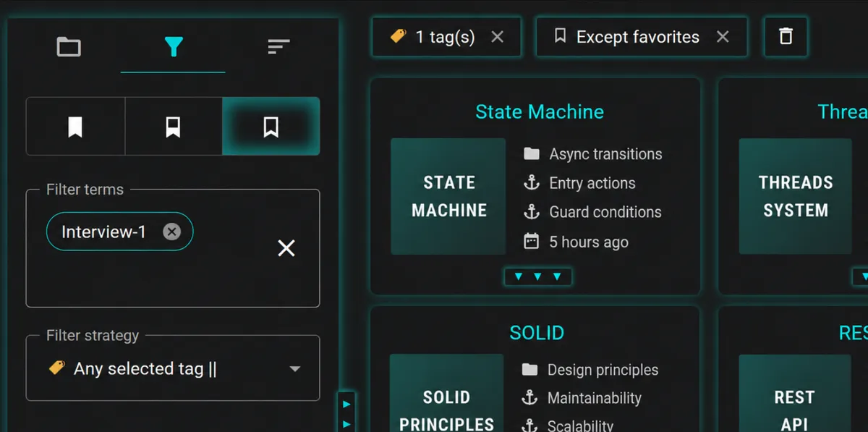Open the State Machine card title

[540, 111]
